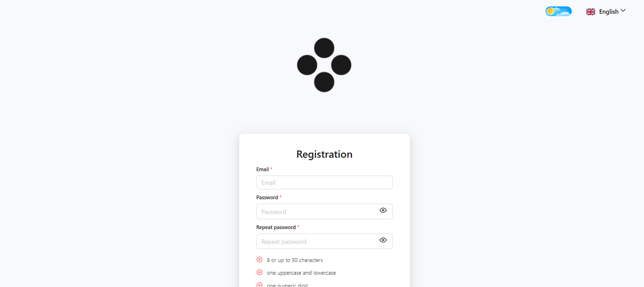This screenshot has width=644, height=287.
Task: Click the Repeat password input field
Action: [x=316, y=241]
